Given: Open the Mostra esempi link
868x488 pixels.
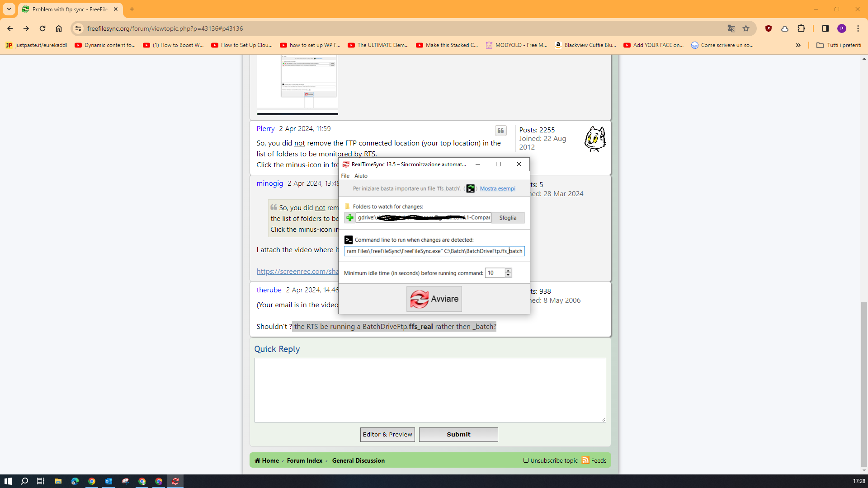Looking at the screenshot, I should pos(497,189).
